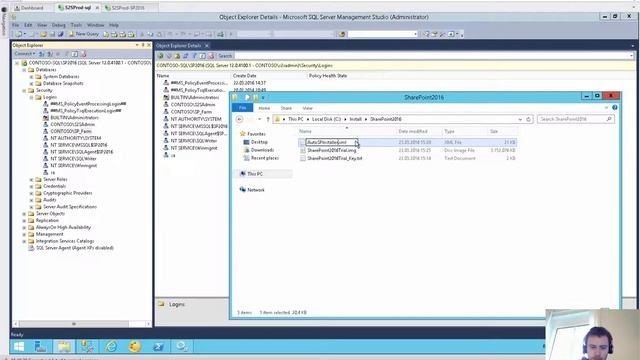640x360 pixels.
Task: Sort details by Policy Health State column
Action: click(327, 76)
